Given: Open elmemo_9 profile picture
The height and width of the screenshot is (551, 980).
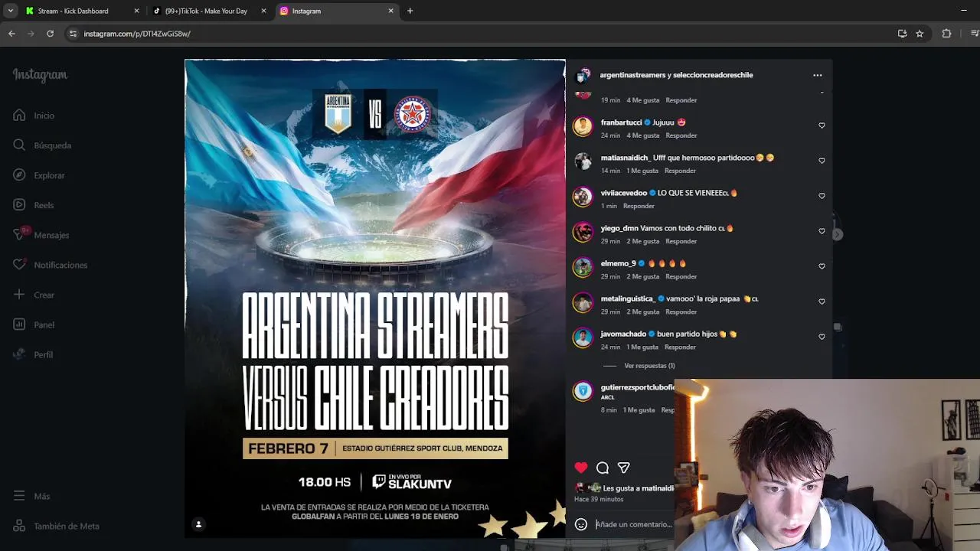Looking at the screenshot, I should click(x=583, y=268).
